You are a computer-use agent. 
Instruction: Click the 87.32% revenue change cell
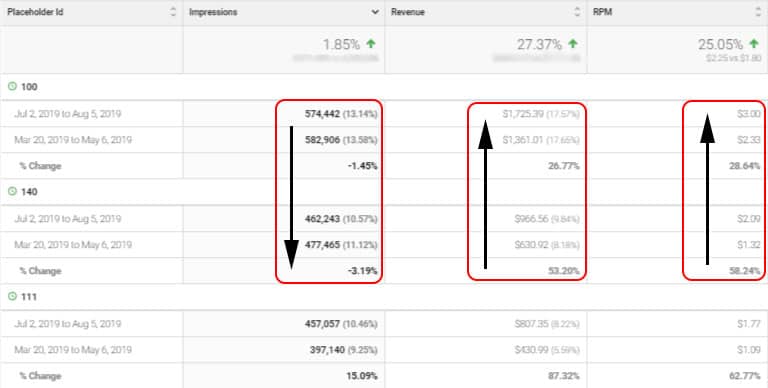tap(486, 376)
